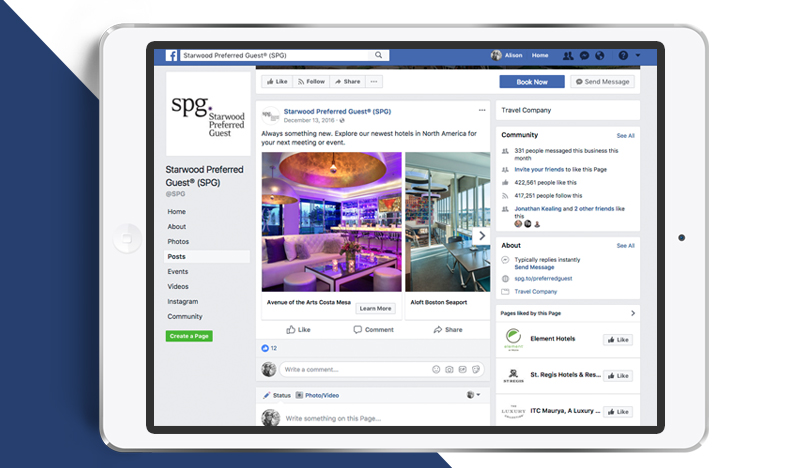Click the Travel Company category link
Viewport: 800px width, 468px height.
536,291
